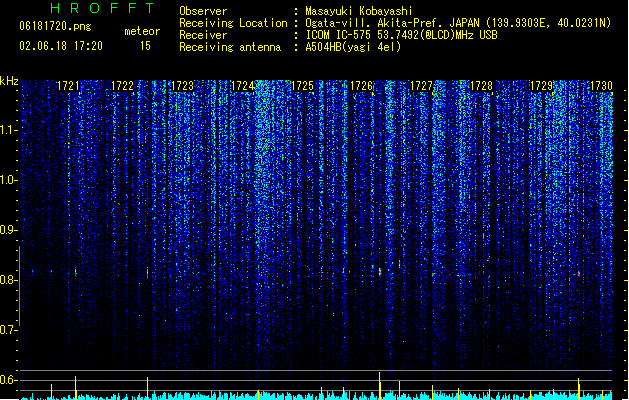The height and width of the screenshot is (400, 629).
Task: Click the Receiver label
Action: [x=203, y=35]
